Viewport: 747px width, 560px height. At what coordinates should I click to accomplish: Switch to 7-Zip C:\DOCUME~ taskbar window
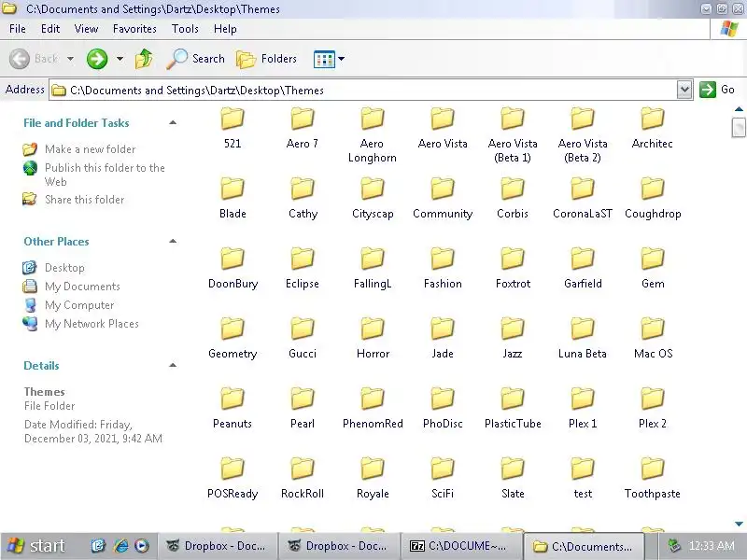point(460,546)
